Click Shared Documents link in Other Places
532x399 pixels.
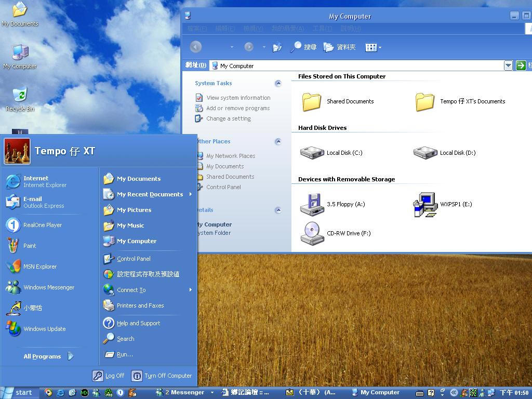coord(225,177)
